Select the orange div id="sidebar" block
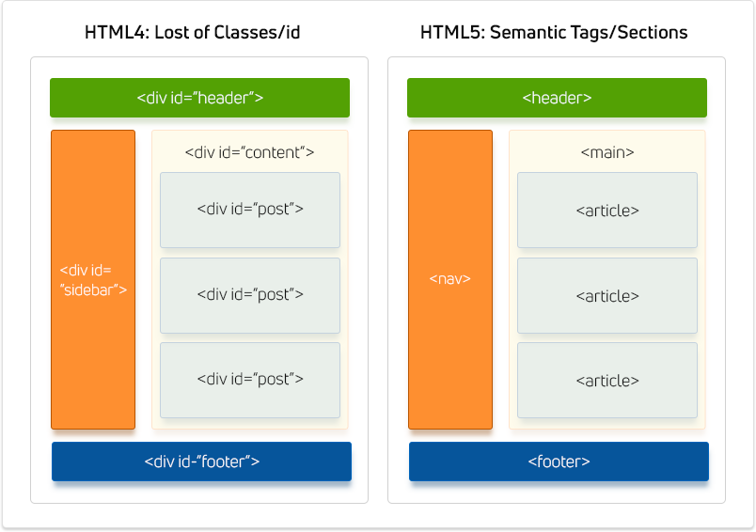The height and width of the screenshot is (532, 756). click(x=93, y=279)
